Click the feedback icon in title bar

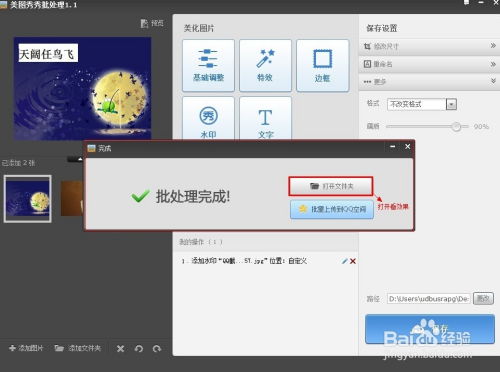pyautogui.click(x=466, y=3)
